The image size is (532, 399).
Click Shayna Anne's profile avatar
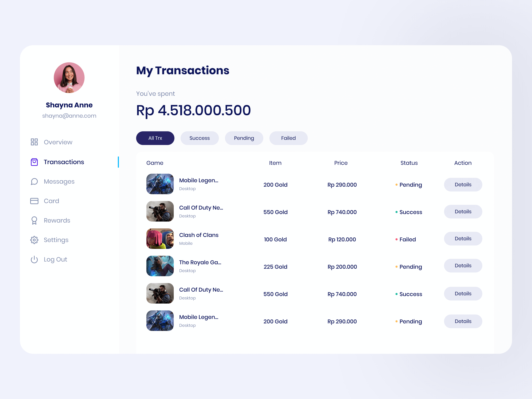(69, 78)
